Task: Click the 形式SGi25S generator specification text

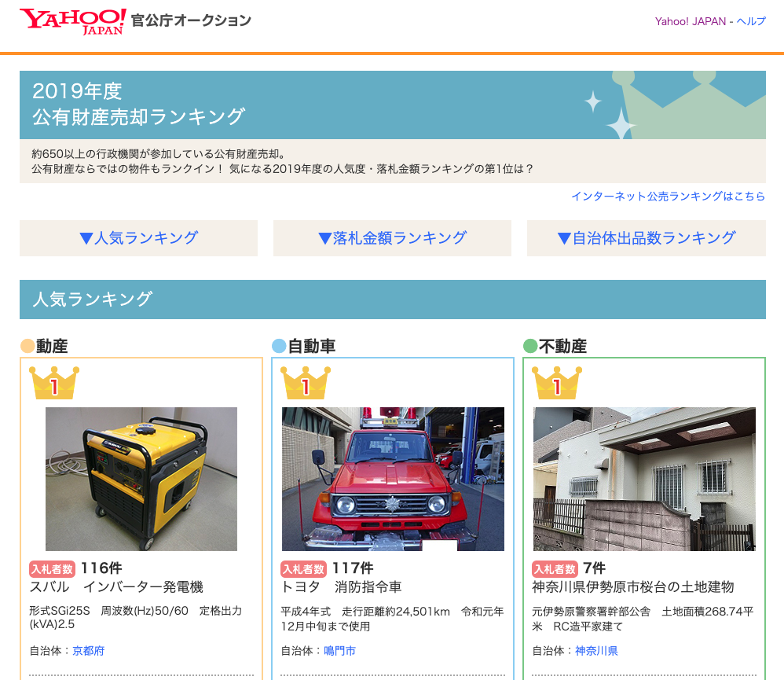Action: click(x=135, y=617)
